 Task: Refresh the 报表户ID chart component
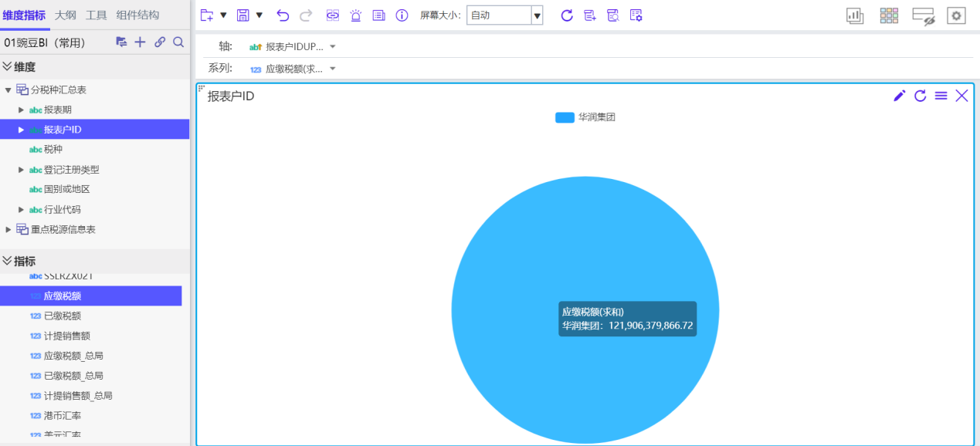(x=921, y=96)
